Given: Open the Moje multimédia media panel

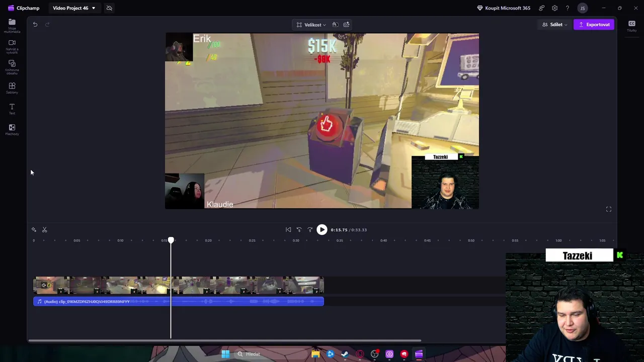Looking at the screenshot, I should click(x=12, y=25).
